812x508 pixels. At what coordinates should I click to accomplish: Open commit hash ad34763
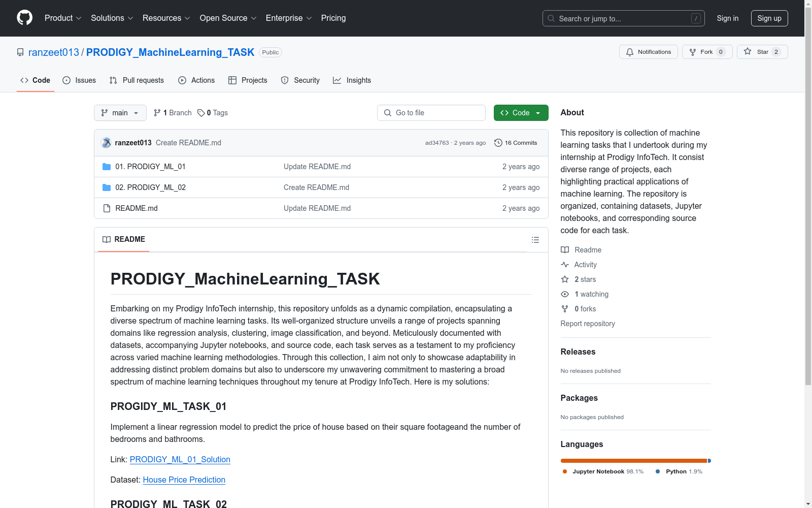437,143
